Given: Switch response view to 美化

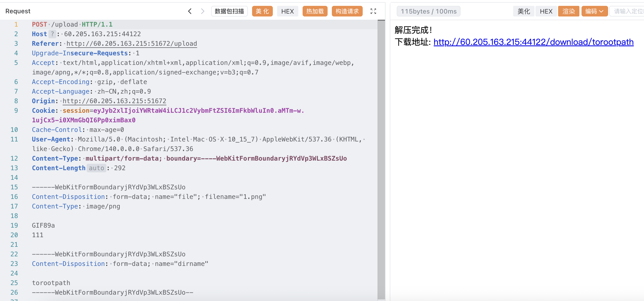Looking at the screenshot, I should pyautogui.click(x=524, y=11).
